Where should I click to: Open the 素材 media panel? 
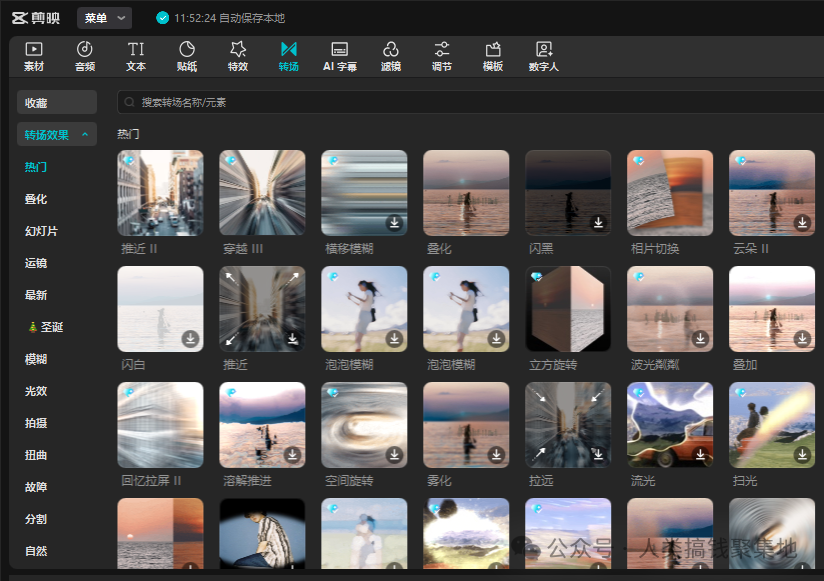34,56
